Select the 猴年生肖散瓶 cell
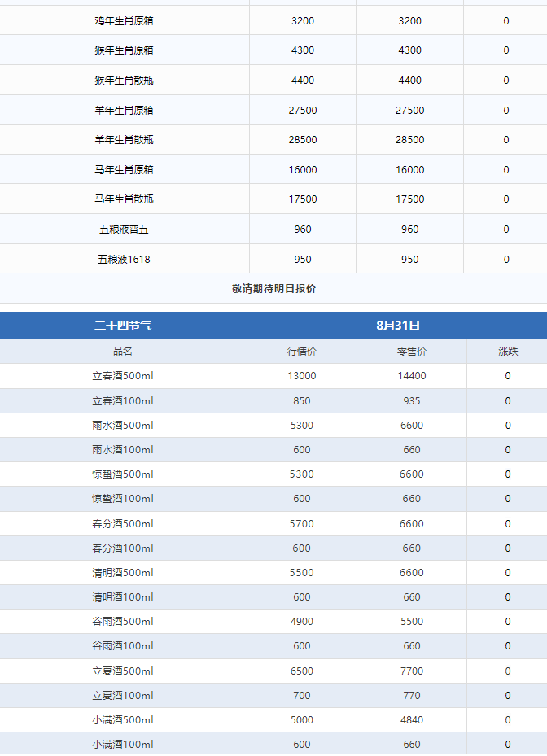The image size is (547, 756). click(124, 80)
